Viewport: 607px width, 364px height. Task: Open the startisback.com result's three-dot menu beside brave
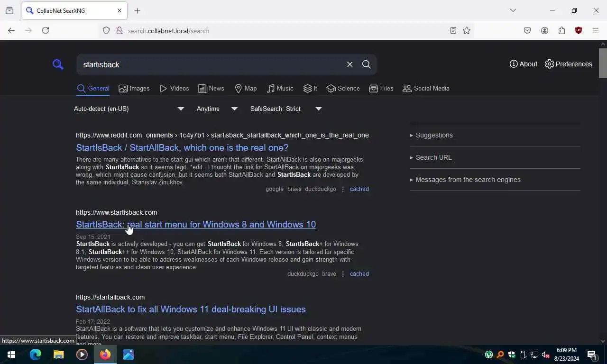[x=343, y=274]
